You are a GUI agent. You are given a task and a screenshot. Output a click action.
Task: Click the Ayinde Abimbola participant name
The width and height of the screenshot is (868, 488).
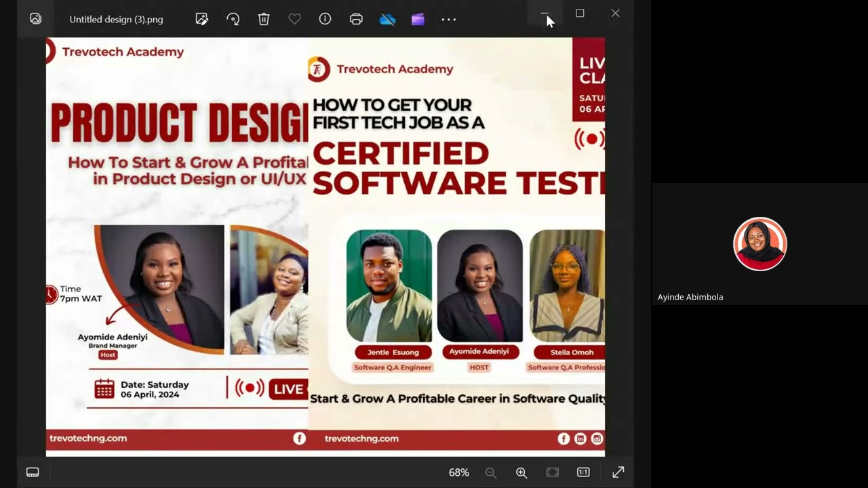tap(690, 297)
